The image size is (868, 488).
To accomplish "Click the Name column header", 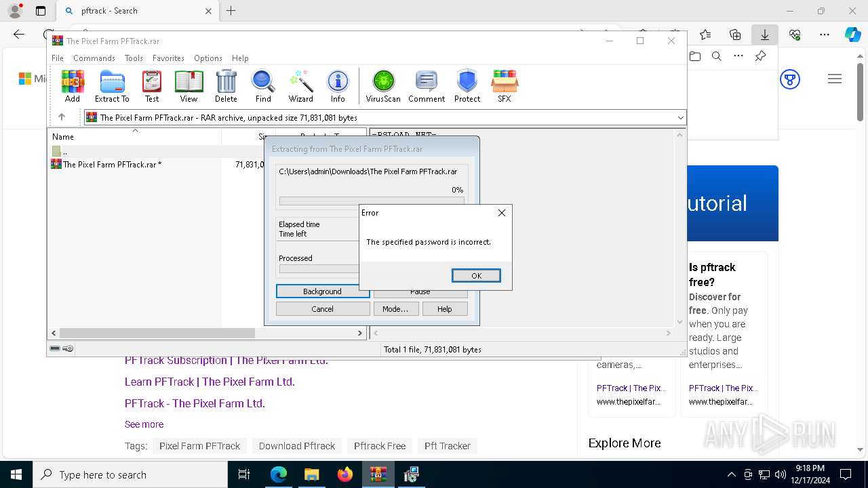I will 134,136.
